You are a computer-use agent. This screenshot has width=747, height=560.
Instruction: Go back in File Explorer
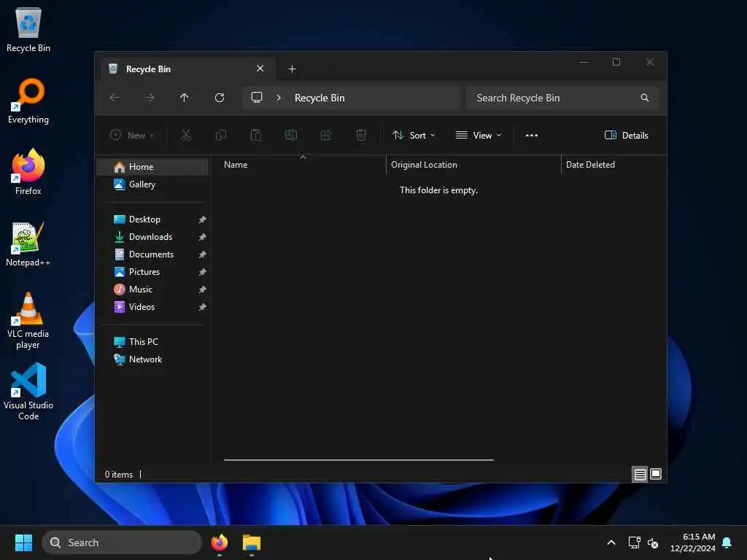(x=115, y=98)
